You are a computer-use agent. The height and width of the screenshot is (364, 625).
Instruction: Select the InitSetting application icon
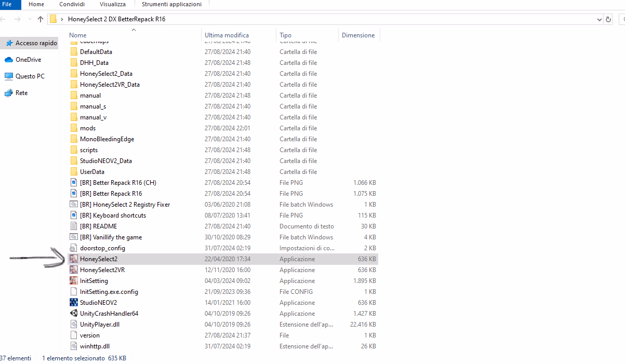coord(74,280)
